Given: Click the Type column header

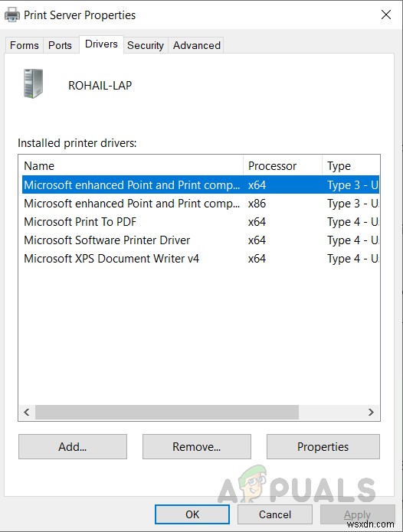Looking at the screenshot, I should (351, 165).
